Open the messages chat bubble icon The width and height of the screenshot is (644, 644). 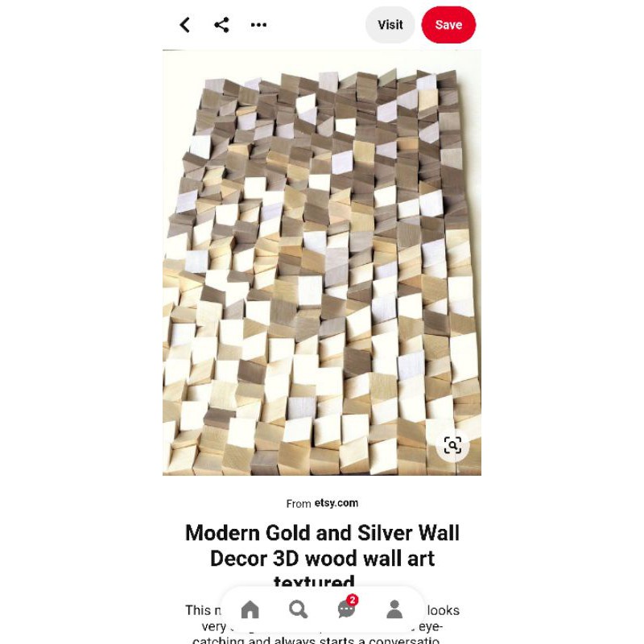[x=346, y=609]
